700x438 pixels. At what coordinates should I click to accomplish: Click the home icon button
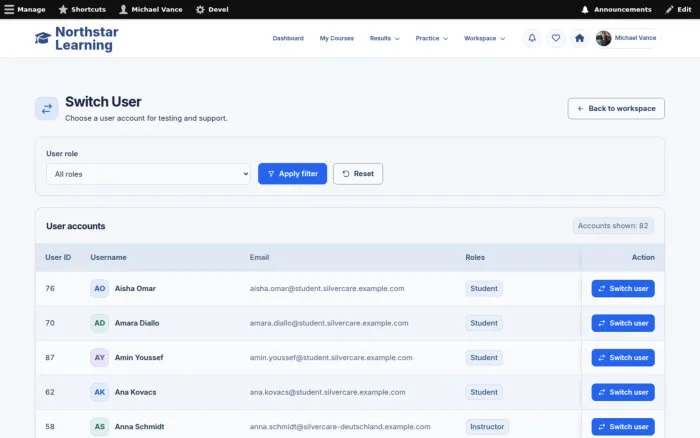[579, 38]
